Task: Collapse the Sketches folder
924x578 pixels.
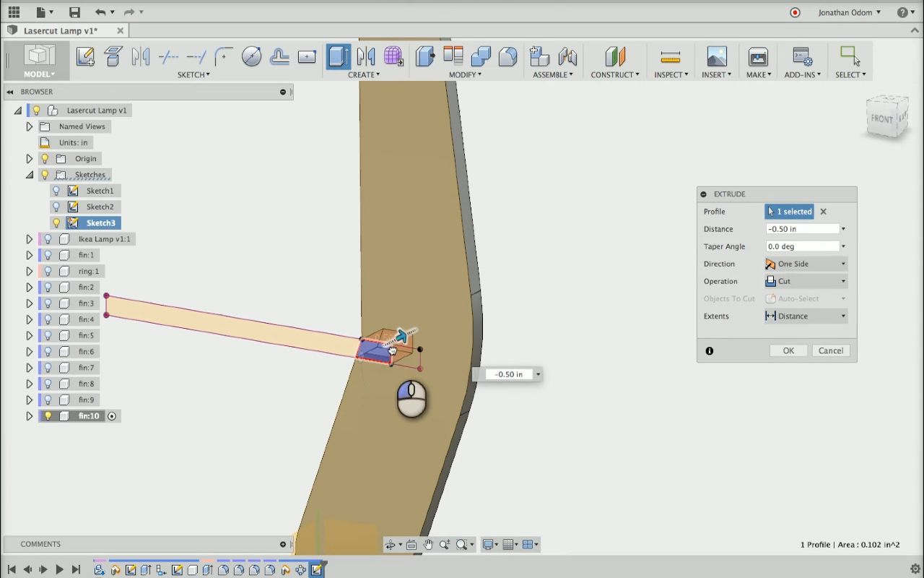Action: tap(30, 175)
